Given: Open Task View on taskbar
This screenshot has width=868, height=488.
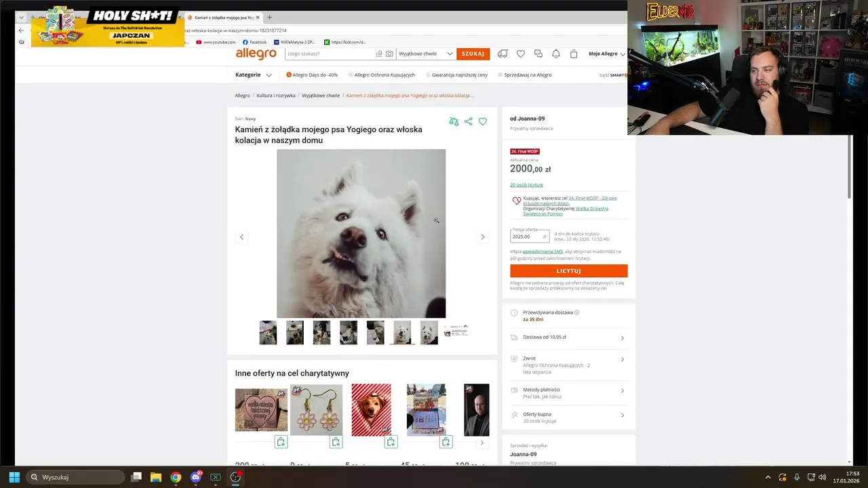Looking at the screenshot, I should pyautogui.click(x=136, y=477).
